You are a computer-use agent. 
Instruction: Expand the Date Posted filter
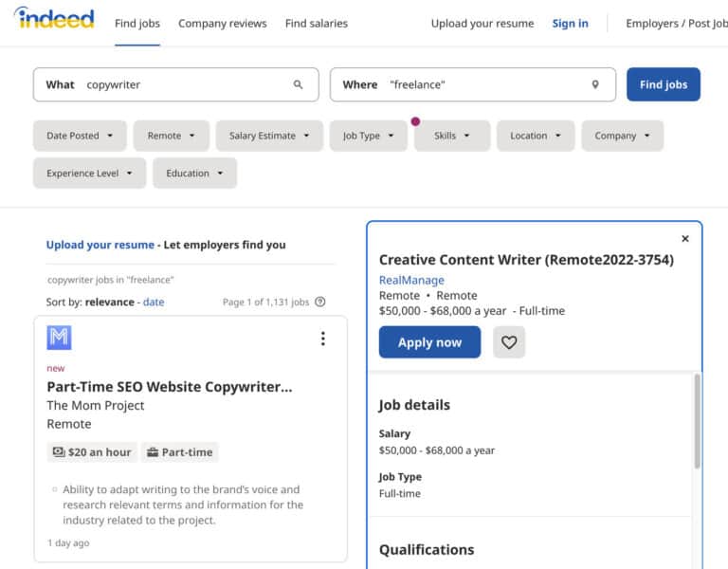(80, 136)
